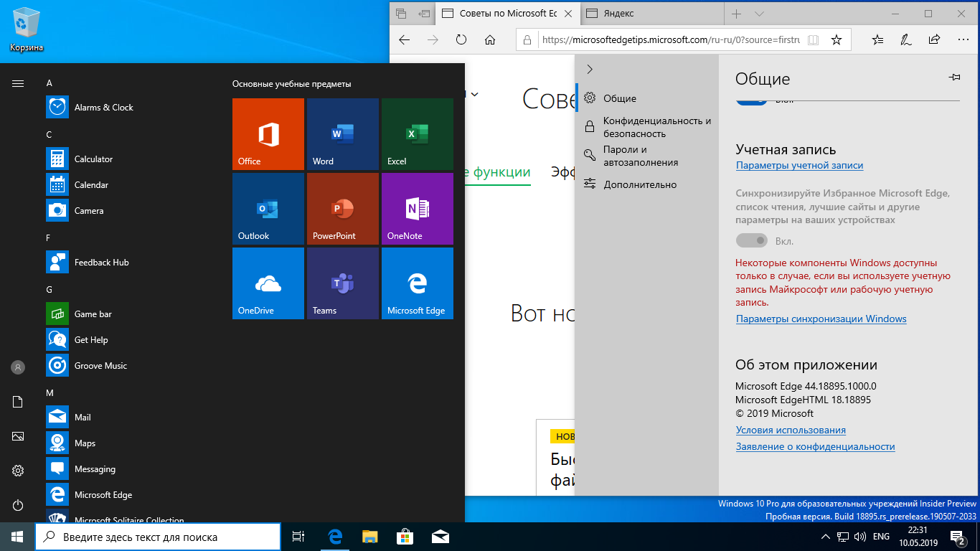This screenshot has width=980, height=551.
Task: Toggle the favorites sync switch
Action: (752, 240)
